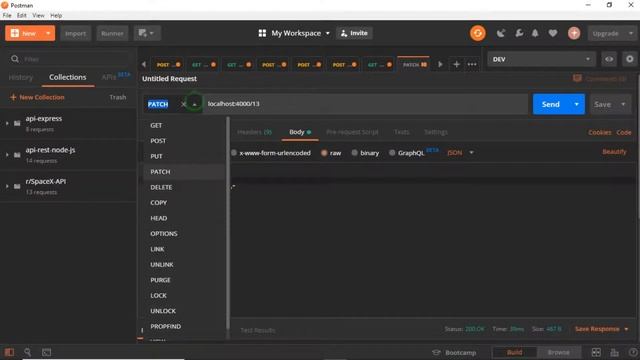Click the sidebar Filter input
The height and width of the screenshot is (360, 640).
point(69,59)
